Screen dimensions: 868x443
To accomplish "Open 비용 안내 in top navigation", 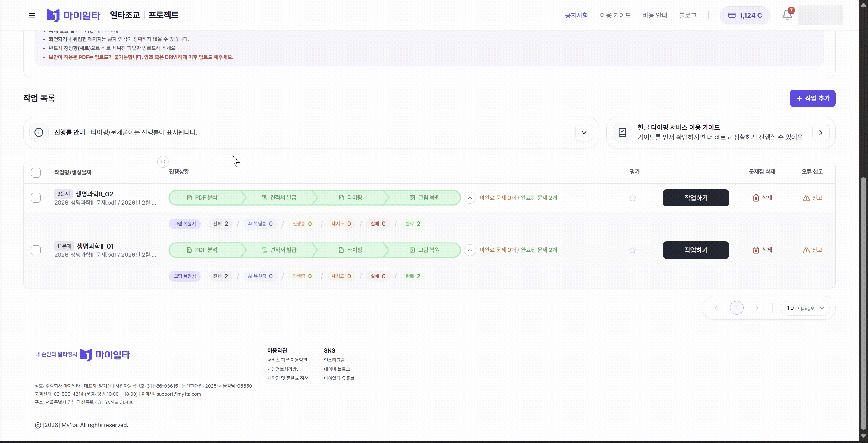I will tap(654, 15).
